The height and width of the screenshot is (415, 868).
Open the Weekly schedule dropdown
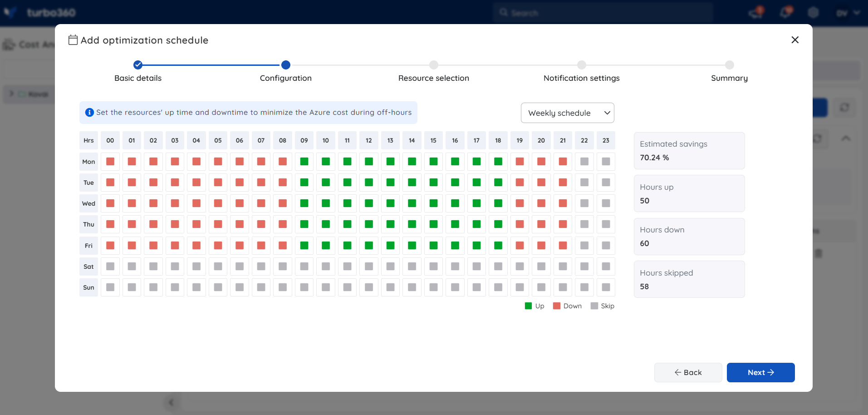tap(567, 113)
